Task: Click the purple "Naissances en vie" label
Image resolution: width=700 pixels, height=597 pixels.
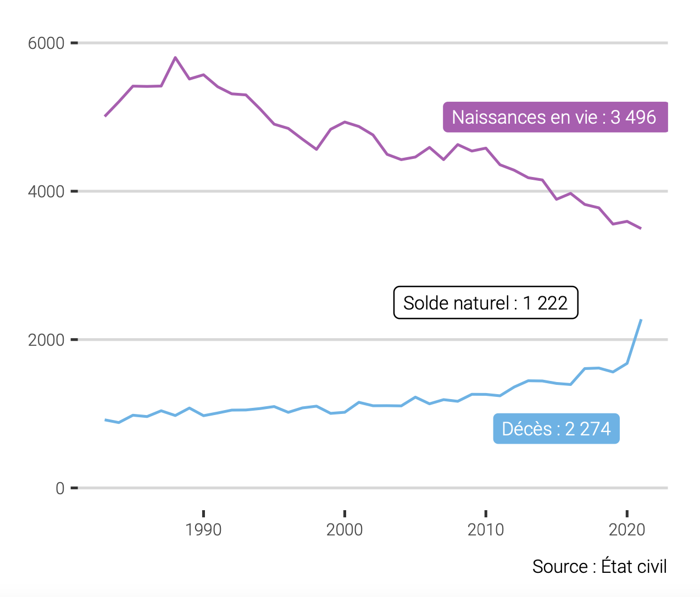Action: click(x=555, y=117)
